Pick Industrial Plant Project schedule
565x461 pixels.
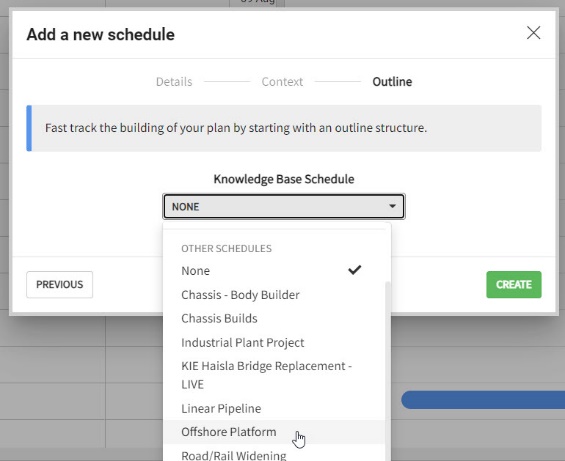274,342
